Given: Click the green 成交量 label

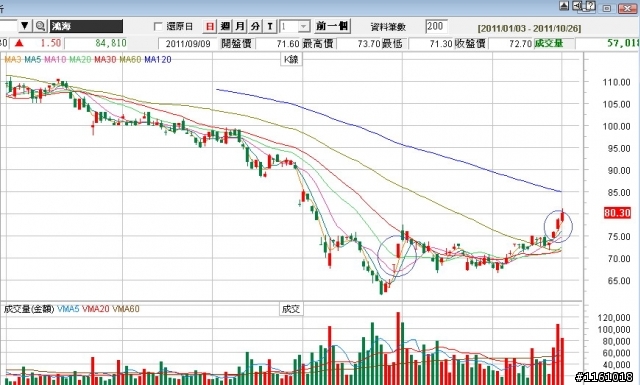Looking at the screenshot, I should click(549, 43).
